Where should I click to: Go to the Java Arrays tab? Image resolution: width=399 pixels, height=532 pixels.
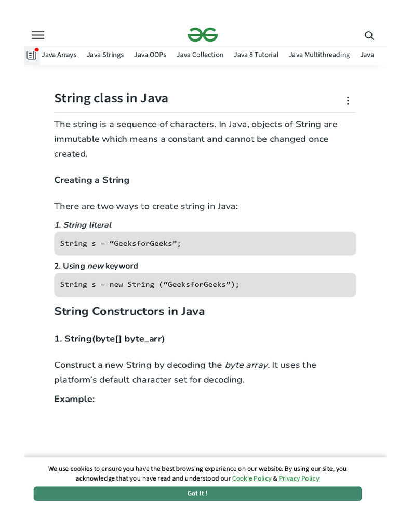59,55
